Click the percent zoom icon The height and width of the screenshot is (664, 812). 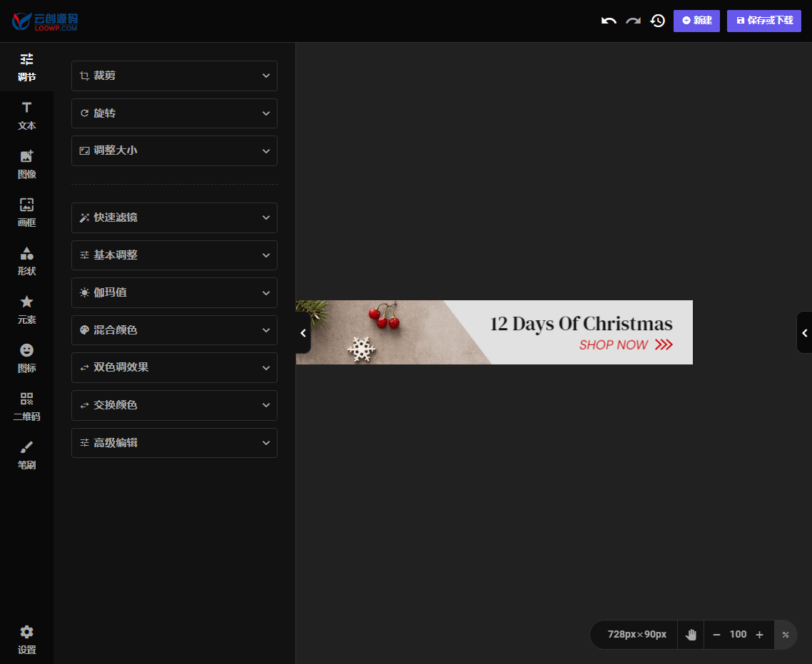(x=786, y=635)
